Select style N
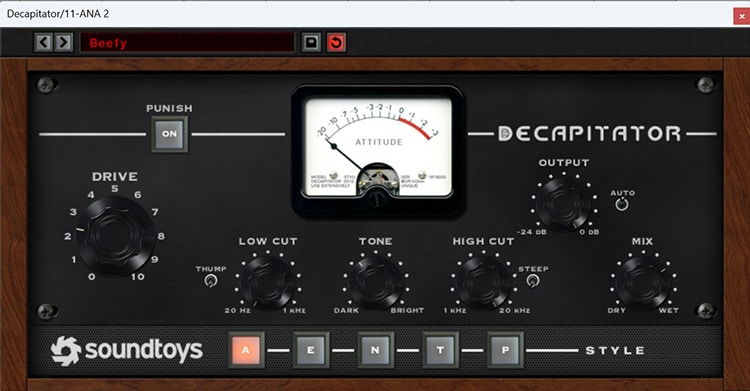This screenshot has width=750, height=391. (x=375, y=350)
